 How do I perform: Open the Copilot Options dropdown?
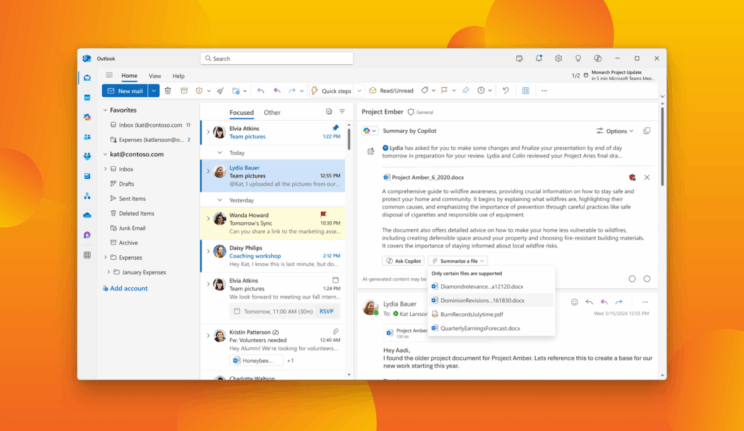(x=615, y=131)
